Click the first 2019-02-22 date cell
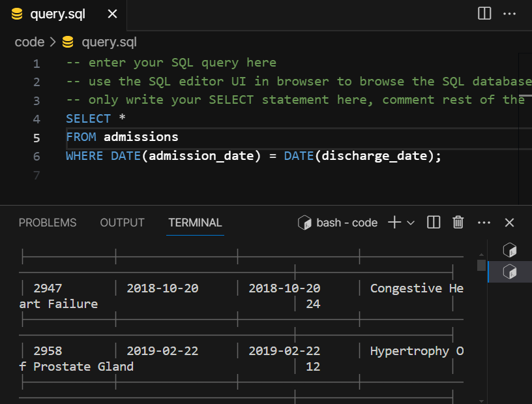 click(x=162, y=351)
